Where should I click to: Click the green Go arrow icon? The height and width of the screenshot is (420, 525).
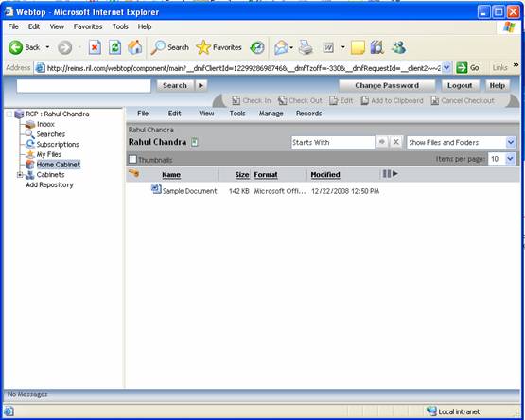(462, 68)
